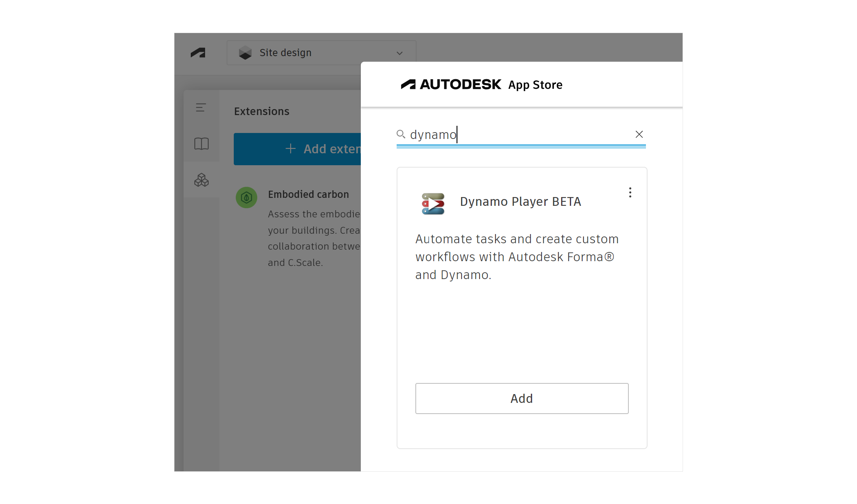Click the Dynamo Player app icon
This screenshot has width=857, height=504.
click(x=433, y=203)
